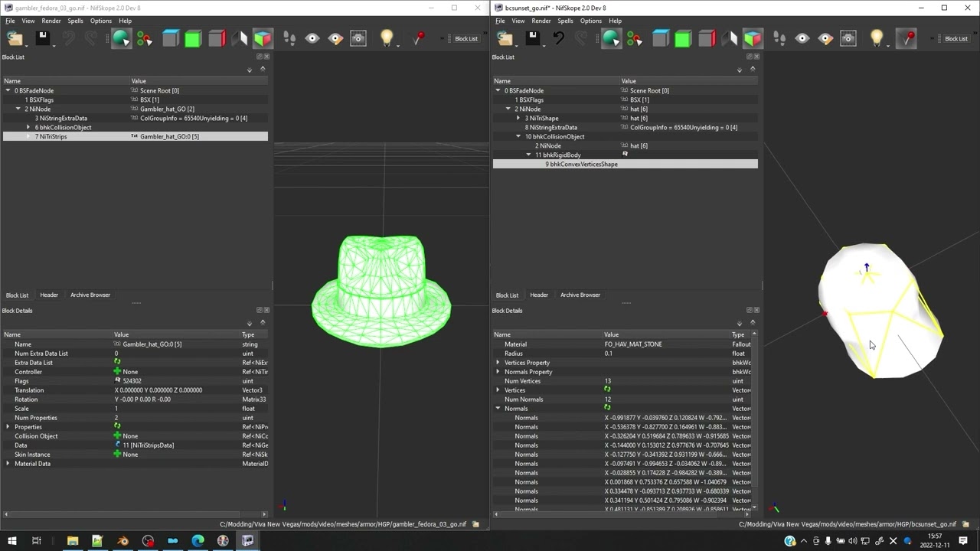The image size is (980, 551).
Task: Click Save floppy icon in bcsunset_go window
Action: 532,38
